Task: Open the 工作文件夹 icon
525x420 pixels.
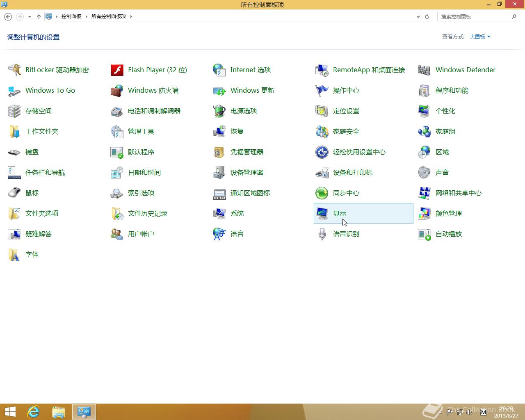Action: (14, 131)
